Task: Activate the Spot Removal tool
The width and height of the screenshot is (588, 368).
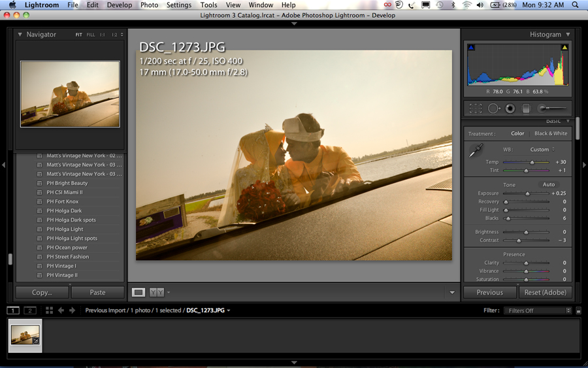Action: (x=493, y=109)
